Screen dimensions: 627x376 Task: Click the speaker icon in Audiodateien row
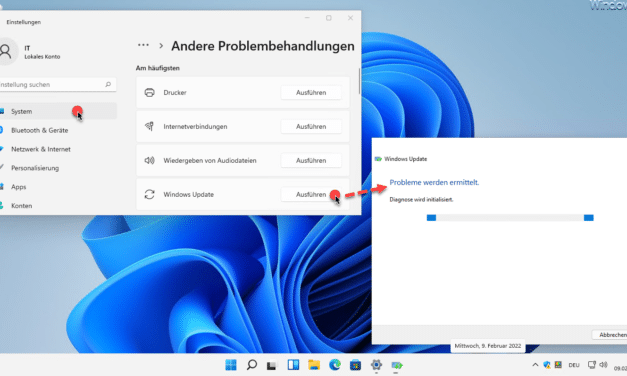pyautogui.click(x=150, y=160)
